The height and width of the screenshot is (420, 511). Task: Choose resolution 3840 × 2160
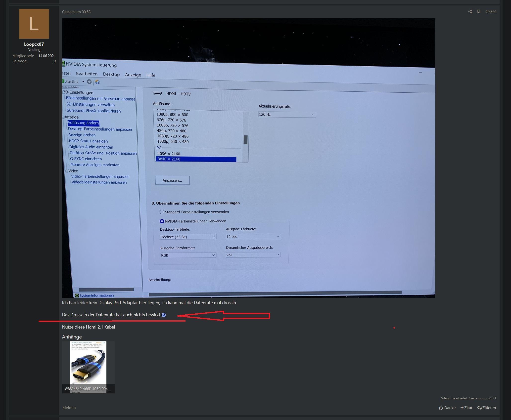click(x=196, y=159)
